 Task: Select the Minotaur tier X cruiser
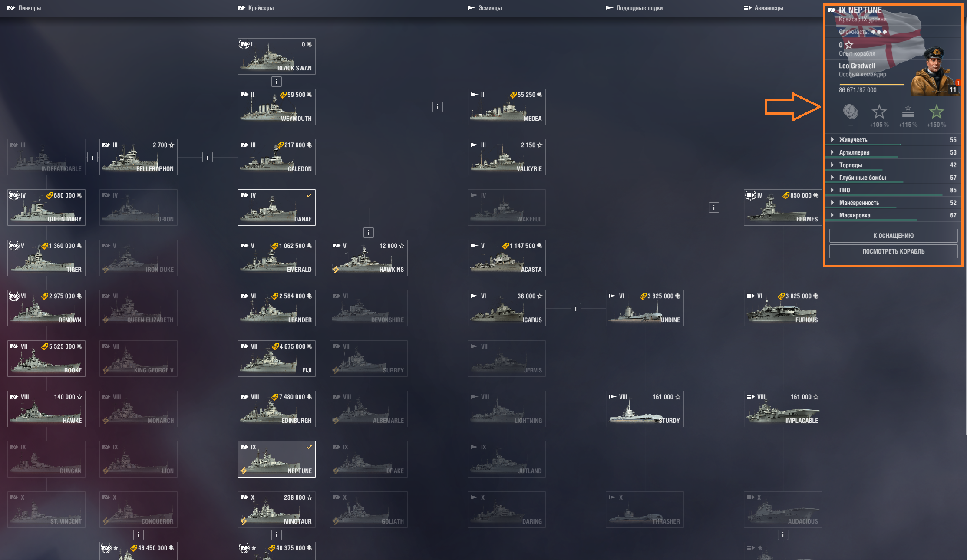pyautogui.click(x=277, y=510)
